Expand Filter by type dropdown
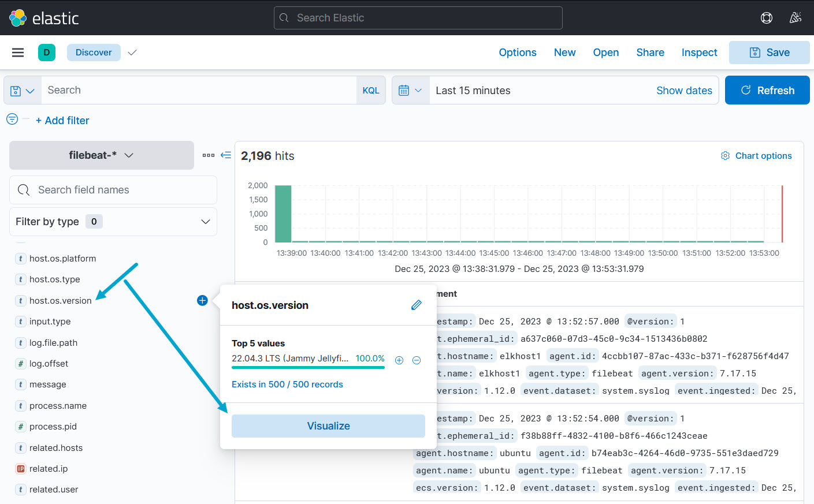This screenshot has height=504, width=814. tap(113, 222)
